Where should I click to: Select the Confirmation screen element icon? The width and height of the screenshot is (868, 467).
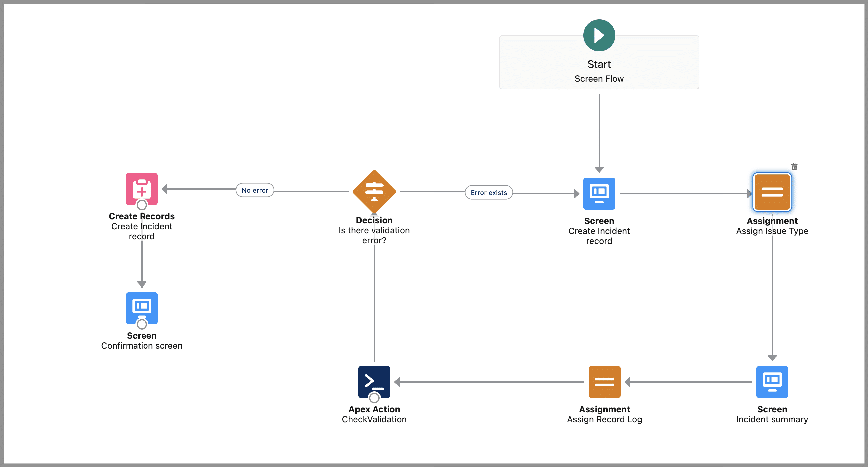coord(142,308)
